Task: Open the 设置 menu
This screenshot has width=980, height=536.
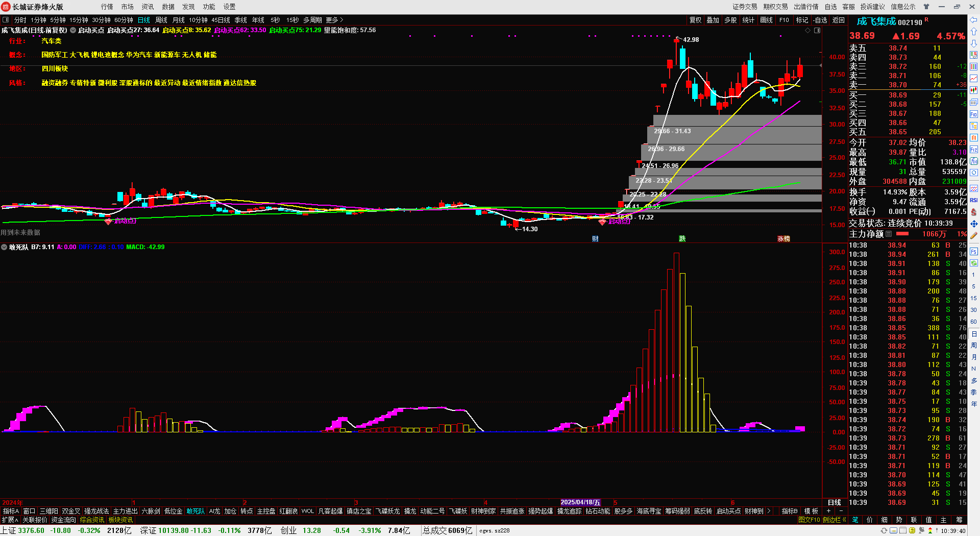Action: click(230, 7)
